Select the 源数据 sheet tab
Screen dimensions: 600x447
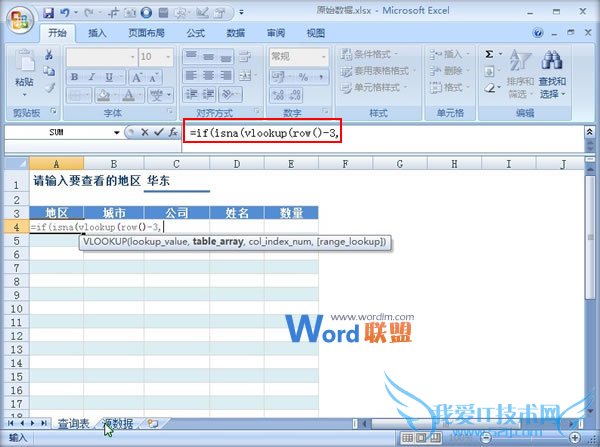tap(117, 423)
